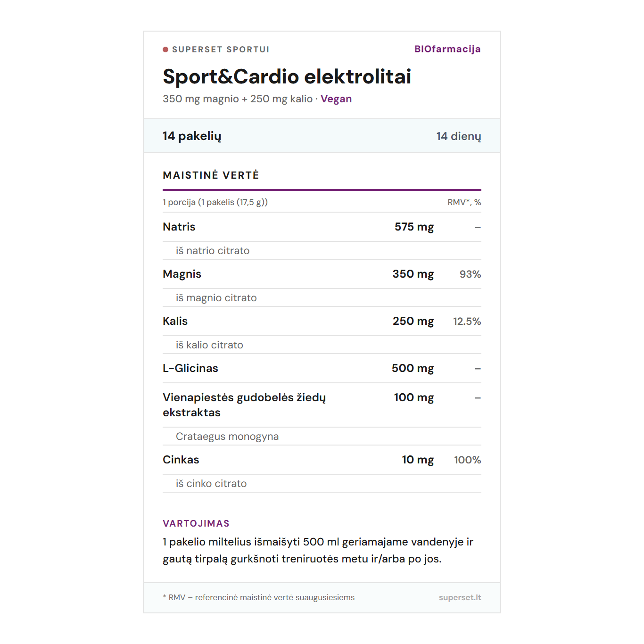Image resolution: width=644 pixels, height=644 pixels.
Task: Click the Magnis 350 mg value
Action: [413, 274]
